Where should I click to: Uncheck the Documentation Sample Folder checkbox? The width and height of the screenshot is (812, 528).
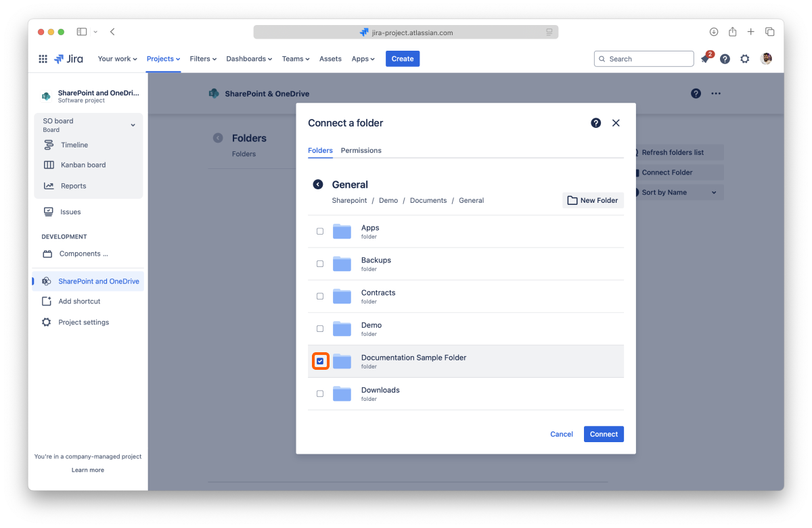(320, 362)
